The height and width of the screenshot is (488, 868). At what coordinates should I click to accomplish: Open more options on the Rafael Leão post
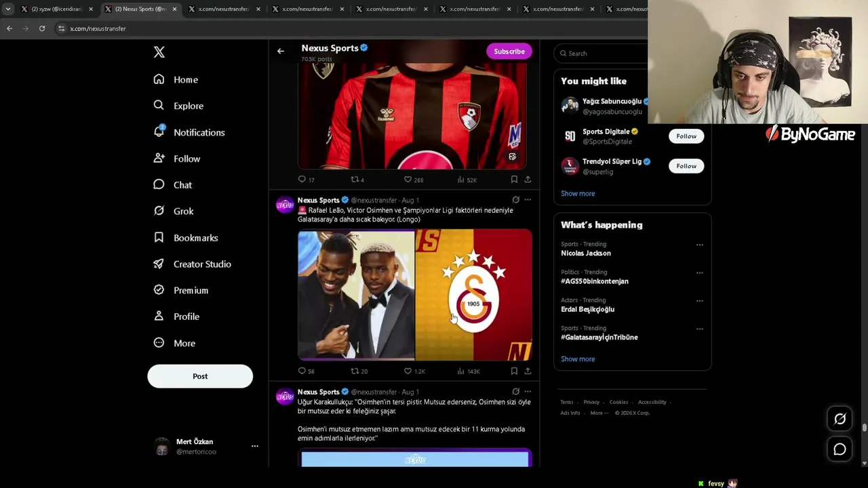click(x=528, y=200)
